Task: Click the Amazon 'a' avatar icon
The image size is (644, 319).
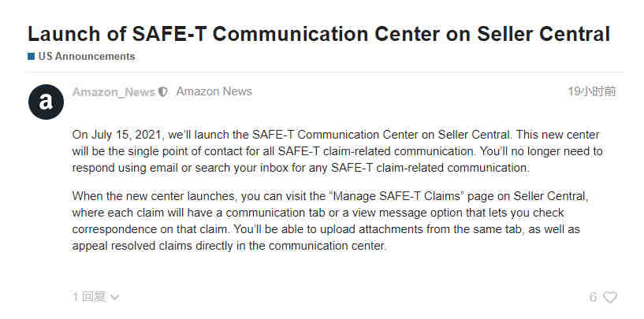Action: pos(46,102)
